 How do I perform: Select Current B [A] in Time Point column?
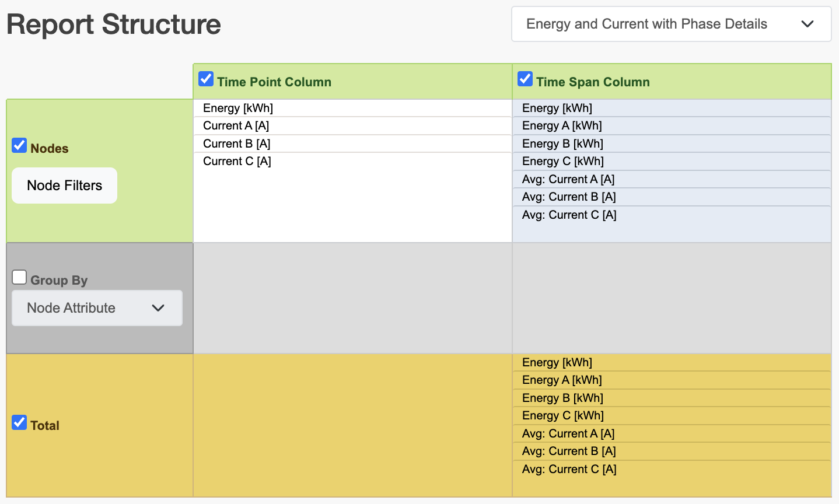click(x=236, y=143)
